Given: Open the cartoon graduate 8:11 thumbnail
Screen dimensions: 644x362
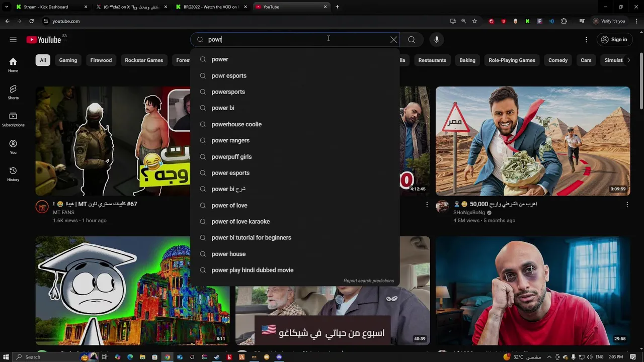Looking at the screenshot, I should (x=132, y=291).
